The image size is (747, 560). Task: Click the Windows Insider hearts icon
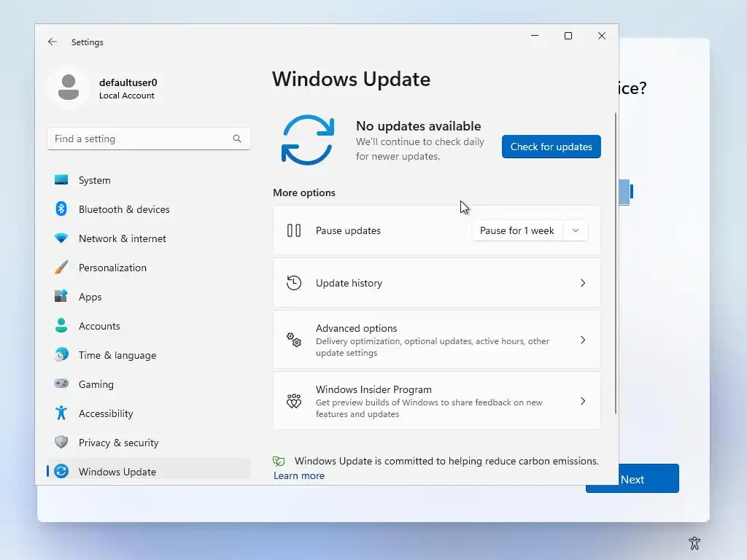pos(294,401)
